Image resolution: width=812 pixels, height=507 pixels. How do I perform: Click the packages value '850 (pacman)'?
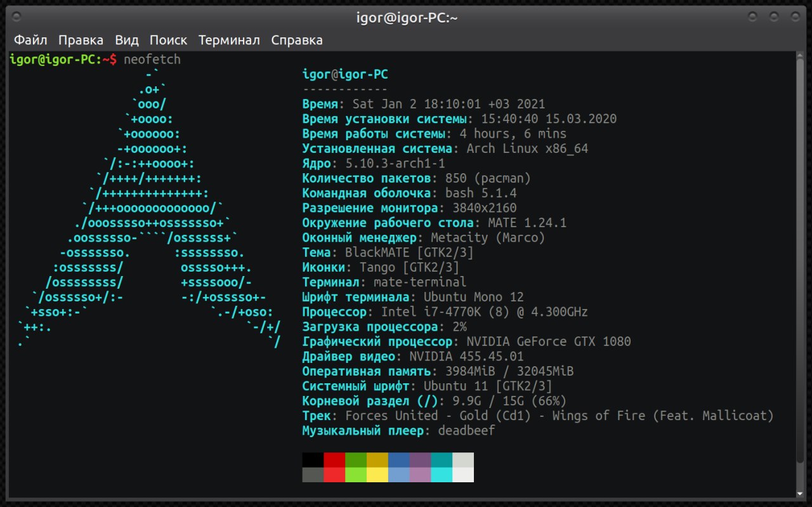click(488, 178)
